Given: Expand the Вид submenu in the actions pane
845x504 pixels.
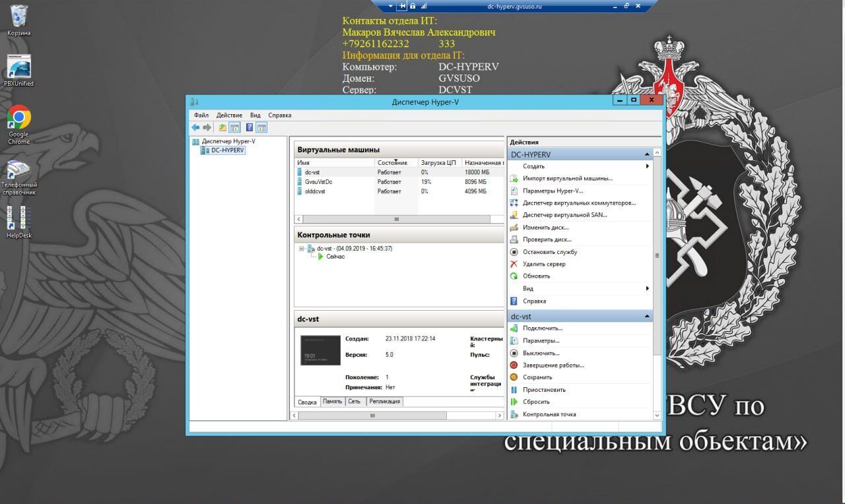Looking at the screenshot, I should pyautogui.click(x=648, y=288).
